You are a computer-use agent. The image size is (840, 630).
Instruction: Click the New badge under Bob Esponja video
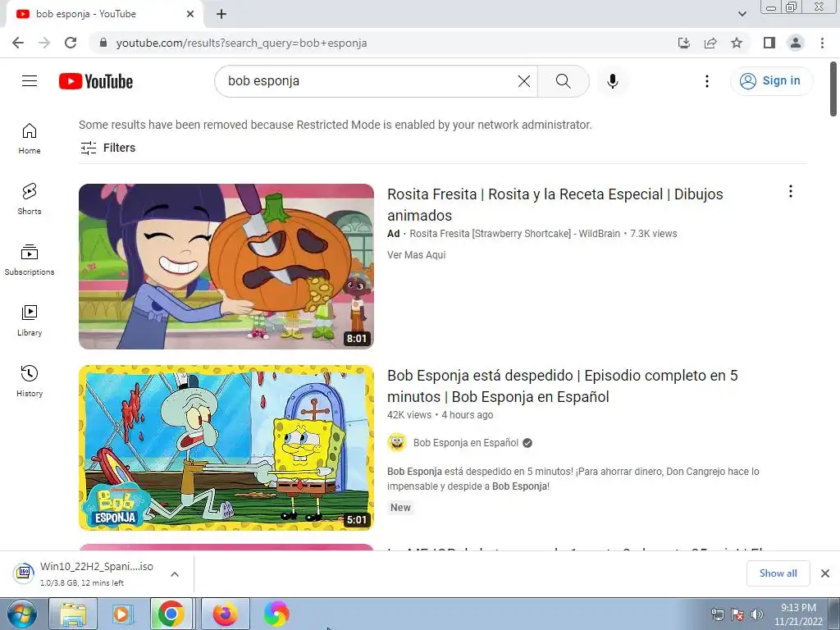coord(400,507)
